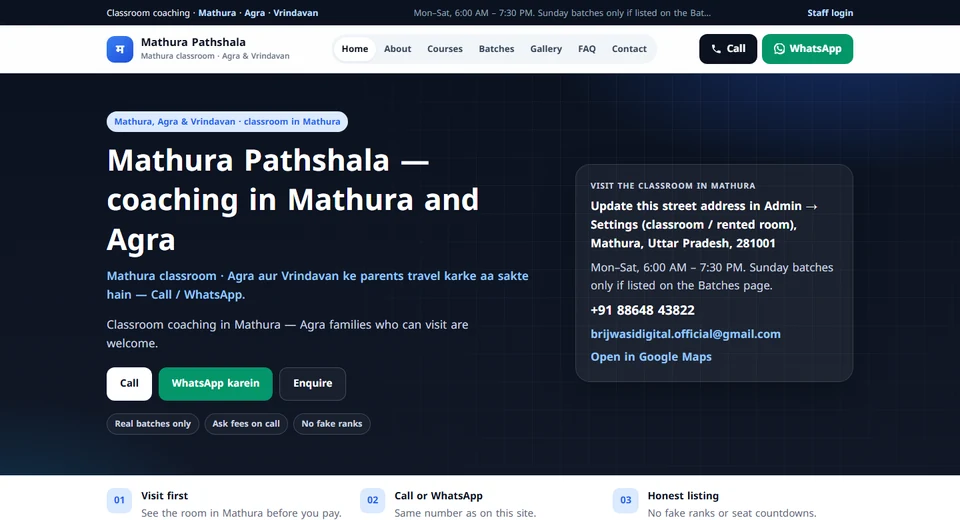The image size is (960, 520).
Task: Click Vrindavan in the top bar
Action: pyautogui.click(x=296, y=13)
